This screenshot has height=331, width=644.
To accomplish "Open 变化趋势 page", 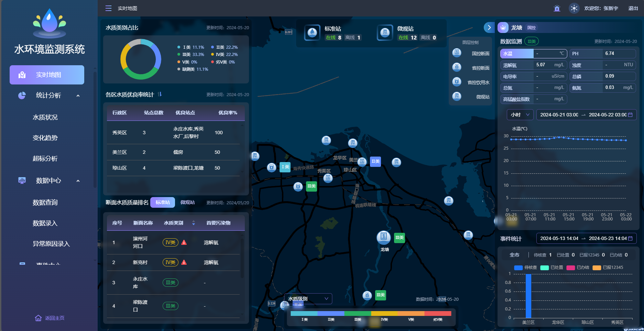I will tap(45, 138).
